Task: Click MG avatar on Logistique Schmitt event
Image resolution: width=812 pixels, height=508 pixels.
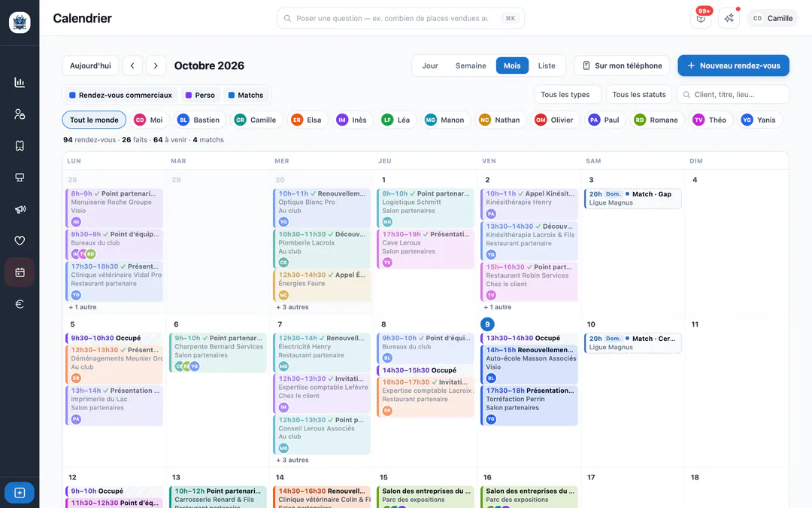Action: pyautogui.click(x=387, y=222)
